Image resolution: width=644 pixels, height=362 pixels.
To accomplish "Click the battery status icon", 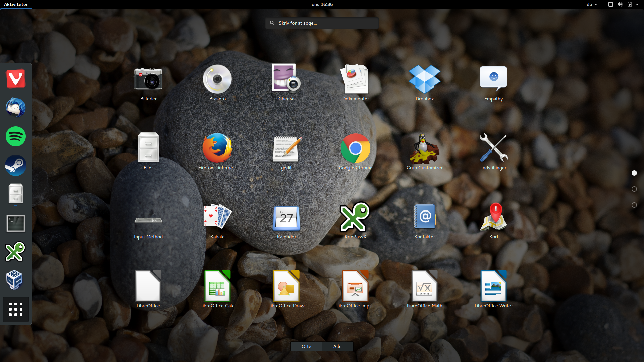I will pos(630,4).
